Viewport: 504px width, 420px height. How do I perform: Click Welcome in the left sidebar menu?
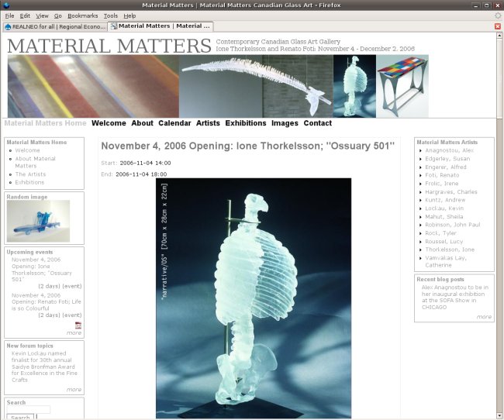[x=27, y=150]
